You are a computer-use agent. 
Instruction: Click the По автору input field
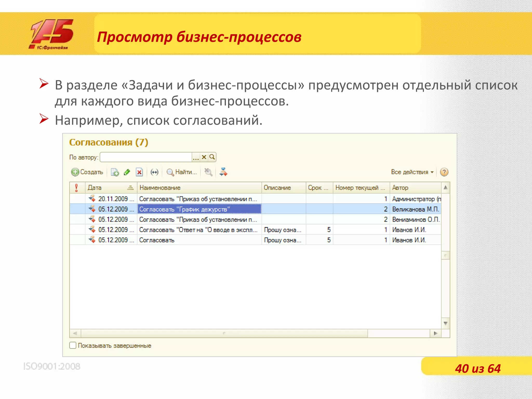click(x=146, y=157)
